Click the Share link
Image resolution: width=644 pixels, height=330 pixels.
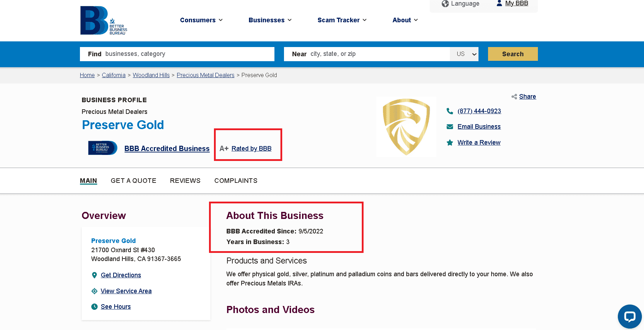(x=527, y=97)
